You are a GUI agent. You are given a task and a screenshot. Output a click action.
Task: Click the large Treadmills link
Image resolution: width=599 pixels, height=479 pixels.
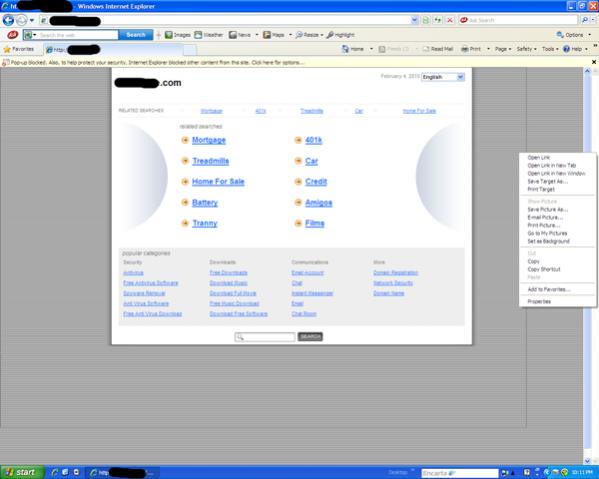click(210, 161)
